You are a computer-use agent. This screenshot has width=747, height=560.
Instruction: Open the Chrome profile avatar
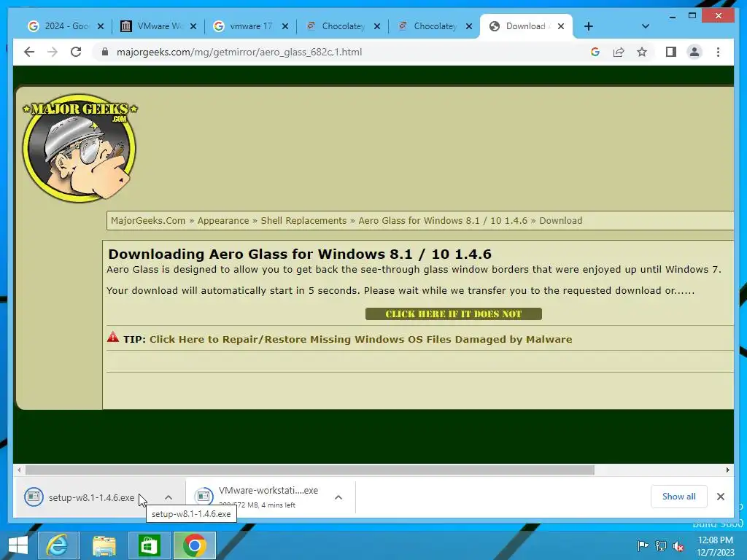694,52
